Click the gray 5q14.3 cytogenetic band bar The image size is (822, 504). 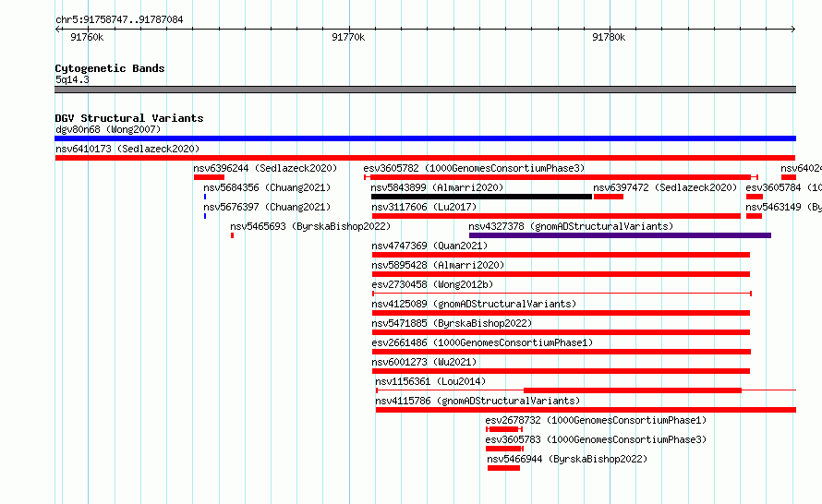pos(425,90)
